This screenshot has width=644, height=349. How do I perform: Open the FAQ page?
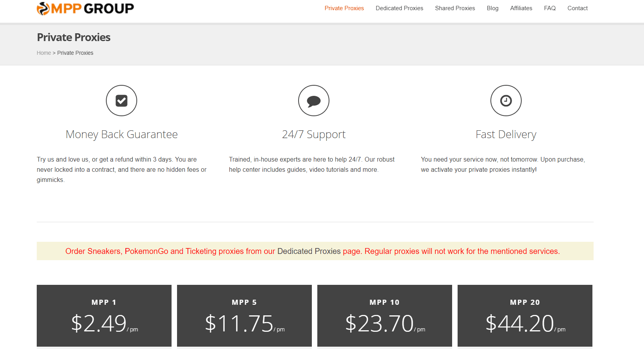click(550, 8)
